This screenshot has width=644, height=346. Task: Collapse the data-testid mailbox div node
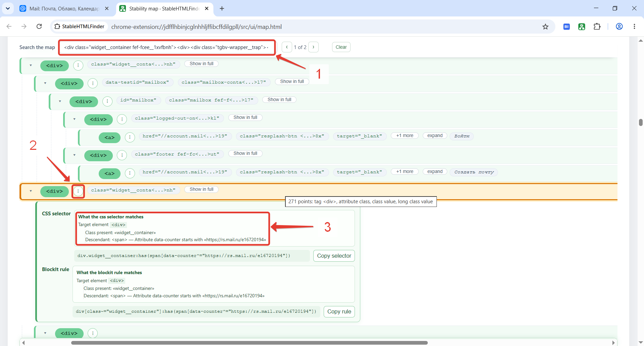point(45,83)
